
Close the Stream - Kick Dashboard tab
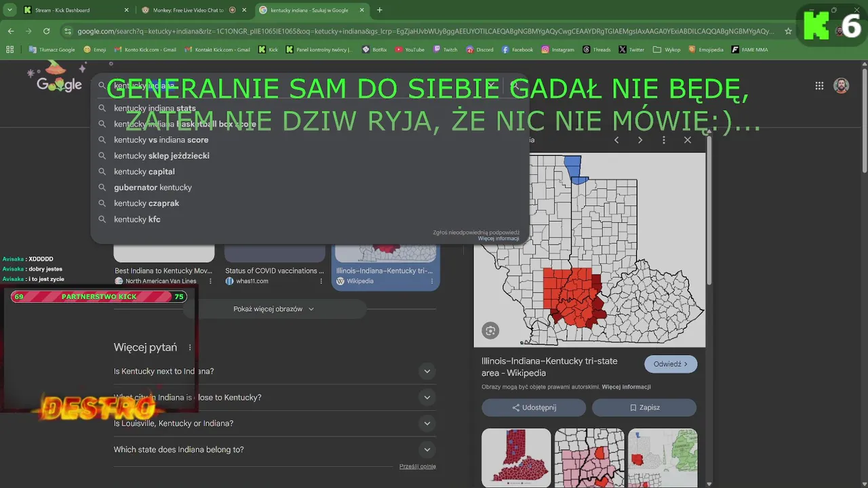tap(127, 10)
